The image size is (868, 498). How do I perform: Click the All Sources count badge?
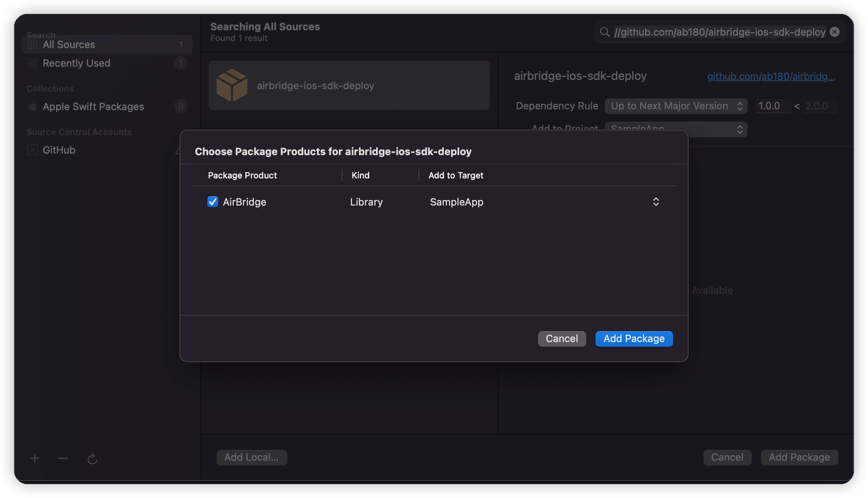pos(181,45)
